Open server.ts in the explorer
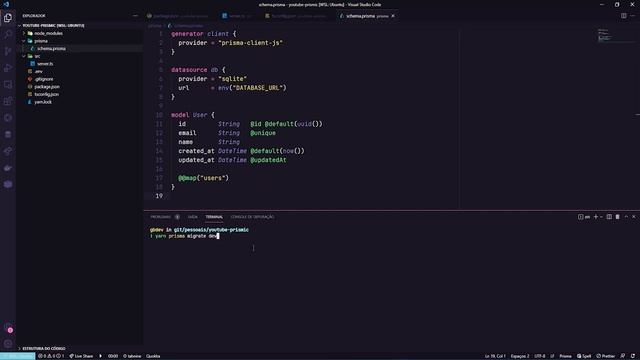 pyautogui.click(x=45, y=64)
